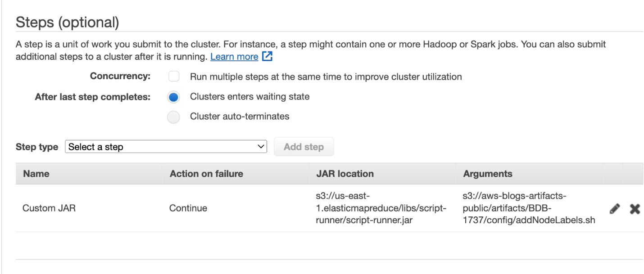Click the Concurrency field label

[120, 76]
